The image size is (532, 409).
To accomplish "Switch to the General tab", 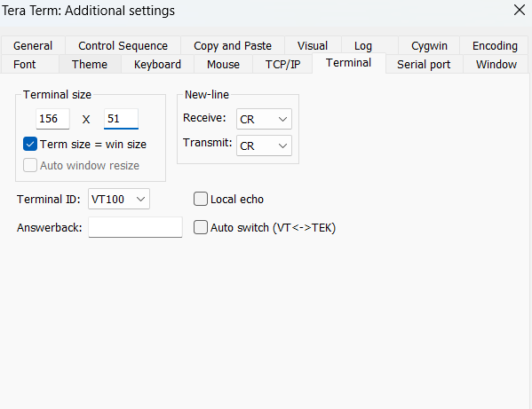I will 33,46.
